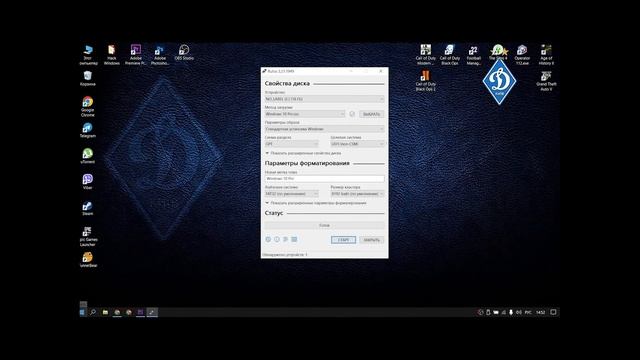This screenshot has width=640, height=360.
Task: Minimize the Rufus window
Action: click(x=351, y=71)
